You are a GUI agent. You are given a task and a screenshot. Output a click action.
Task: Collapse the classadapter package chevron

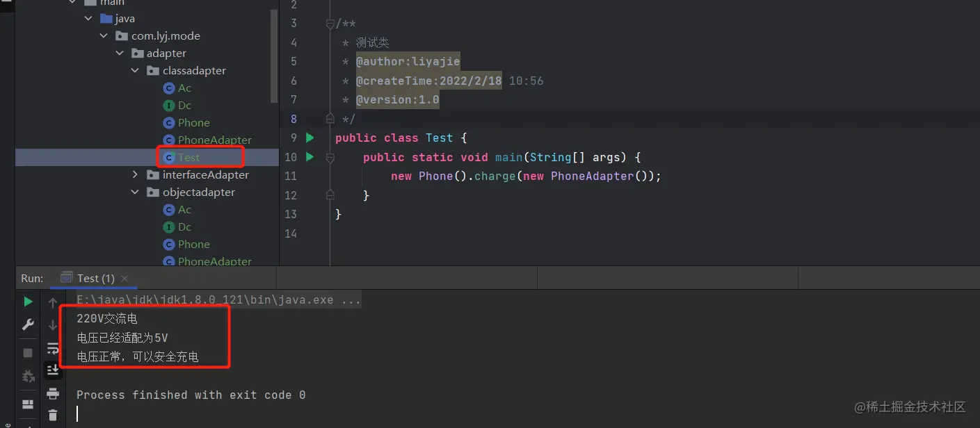coord(136,70)
